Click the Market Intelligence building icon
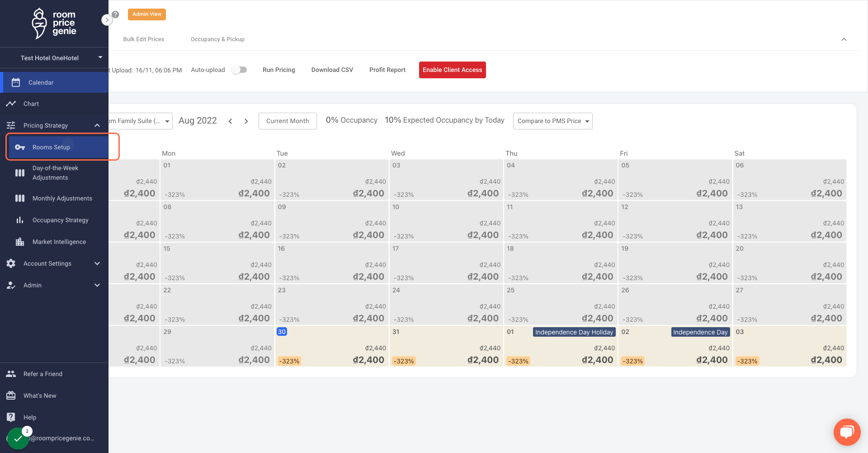Viewport: 868px width, 453px height. click(x=20, y=242)
